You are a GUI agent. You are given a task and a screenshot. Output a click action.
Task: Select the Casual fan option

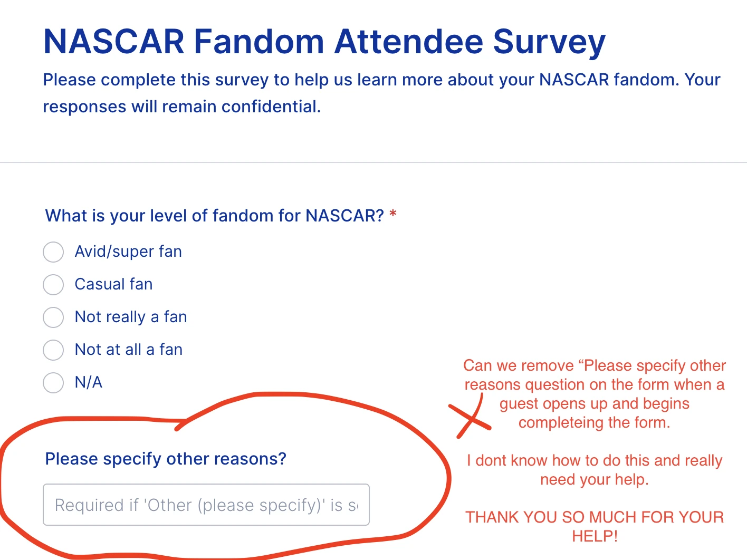click(53, 285)
